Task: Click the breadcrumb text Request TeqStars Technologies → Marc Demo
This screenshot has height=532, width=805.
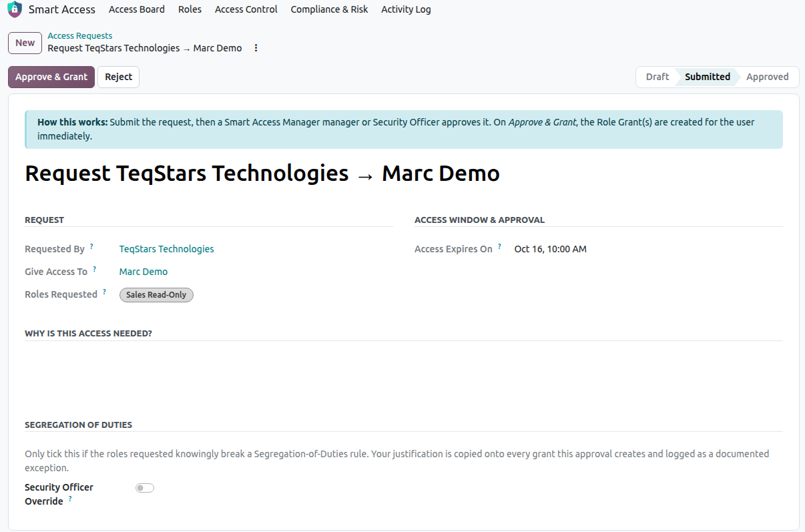Action: coord(145,48)
